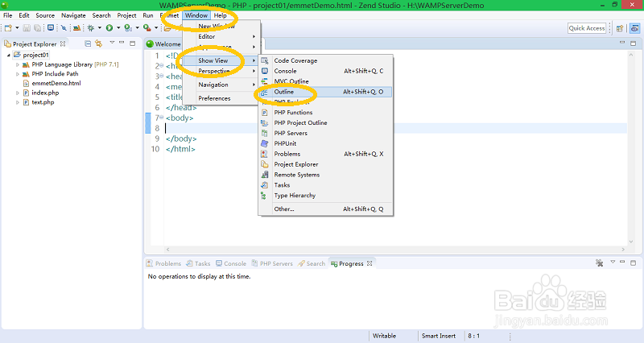Click the Run External Tools icon
This screenshot has width=644, height=343.
click(147, 28)
